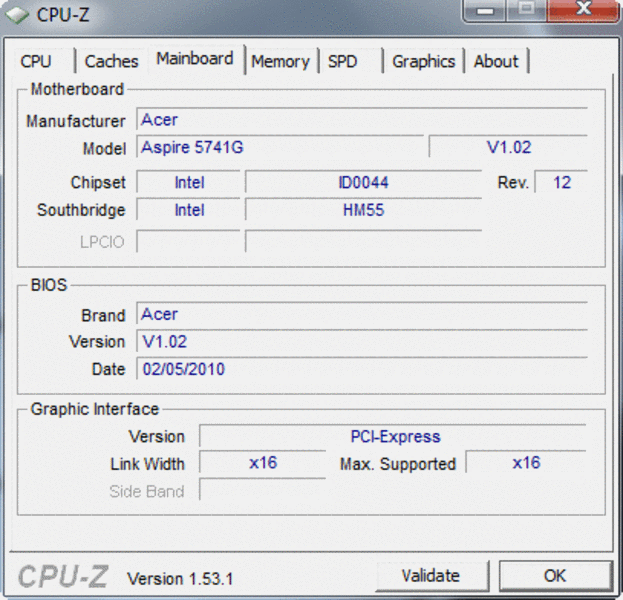
Task: Click the Manufacturer label
Action: click(x=75, y=121)
